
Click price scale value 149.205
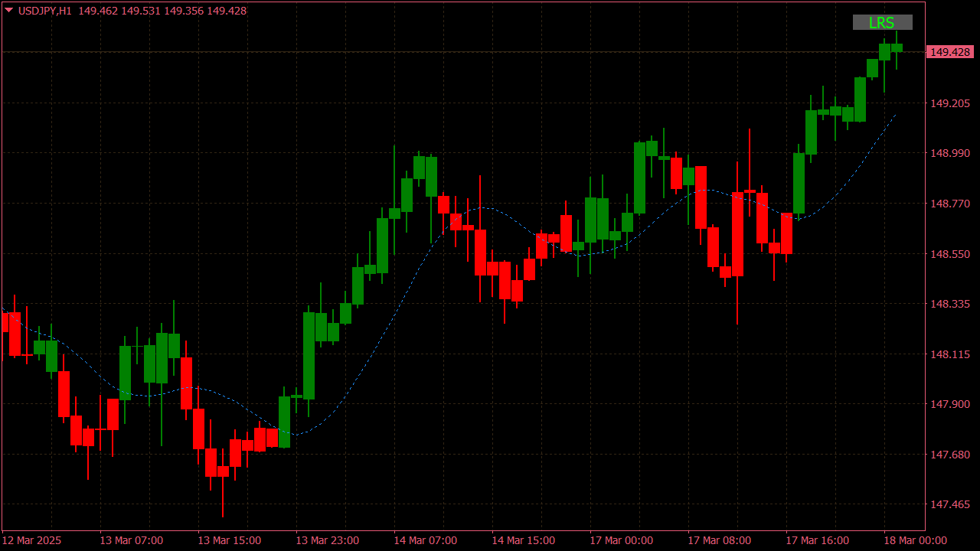click(949, 103)
